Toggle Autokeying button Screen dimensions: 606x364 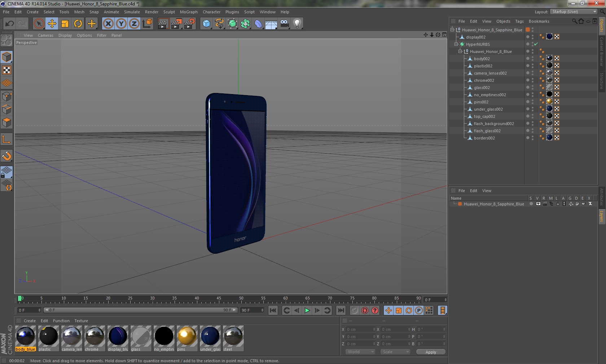click(365, 310)
